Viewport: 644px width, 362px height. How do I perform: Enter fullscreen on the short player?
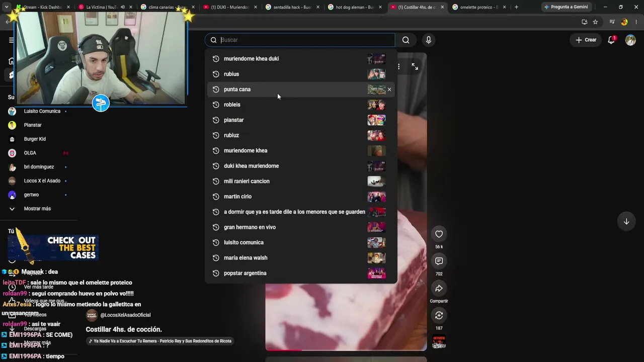click(x=415, y=66)
